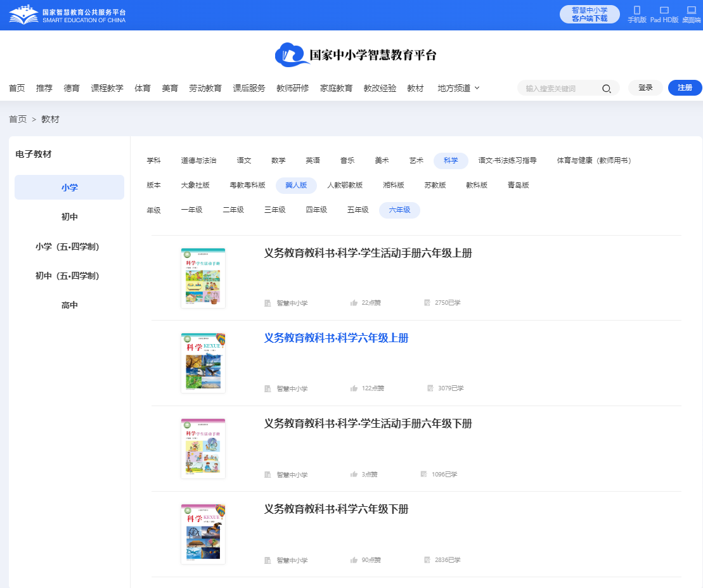Image resolution: width=703 pixels, height=588 pixels.
Task: Open the desktop client (桌面端) icon
Action: pyautogui.click(x=691, y=11)
